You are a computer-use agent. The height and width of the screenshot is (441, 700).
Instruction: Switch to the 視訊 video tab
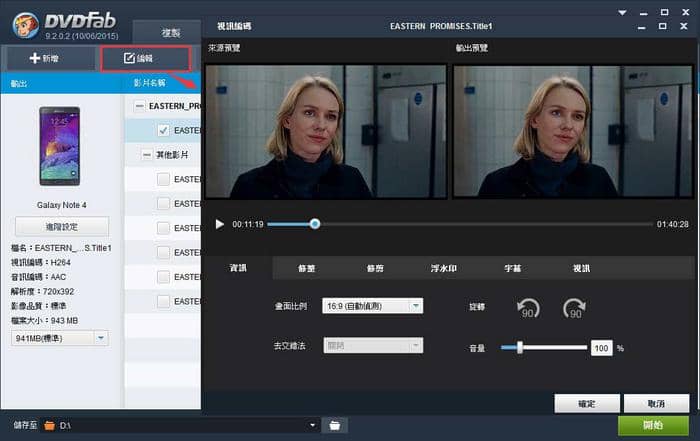pyautogui.click(x=581, y=268)
